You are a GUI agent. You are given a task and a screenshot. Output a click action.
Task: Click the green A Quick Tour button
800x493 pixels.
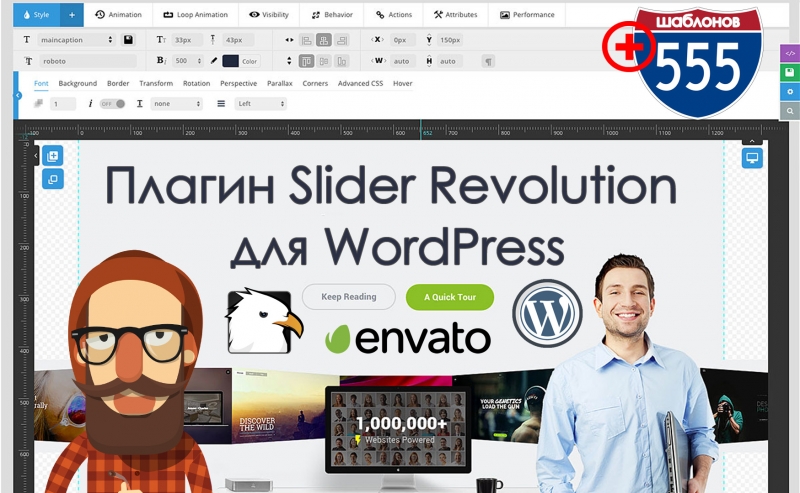pos(449,297)
